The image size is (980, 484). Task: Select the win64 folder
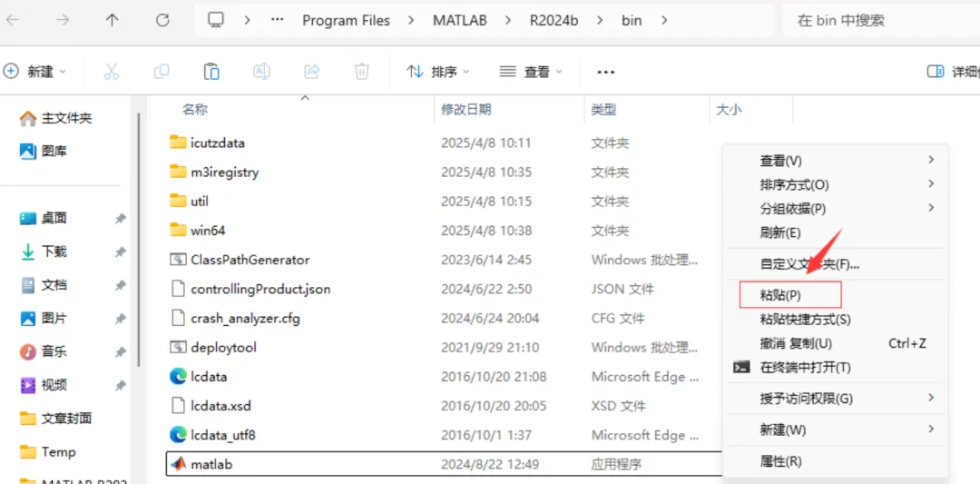point(198,231)
